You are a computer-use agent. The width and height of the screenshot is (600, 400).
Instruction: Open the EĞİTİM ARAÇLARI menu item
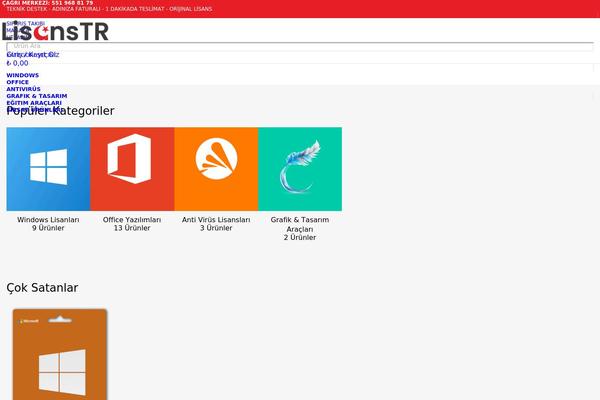click(x=34, y=103)
